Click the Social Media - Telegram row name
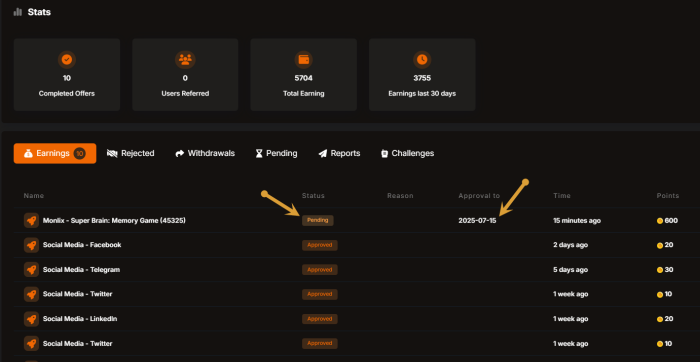The width and height of the screenshot is (700, 362). tap(81, 270)
